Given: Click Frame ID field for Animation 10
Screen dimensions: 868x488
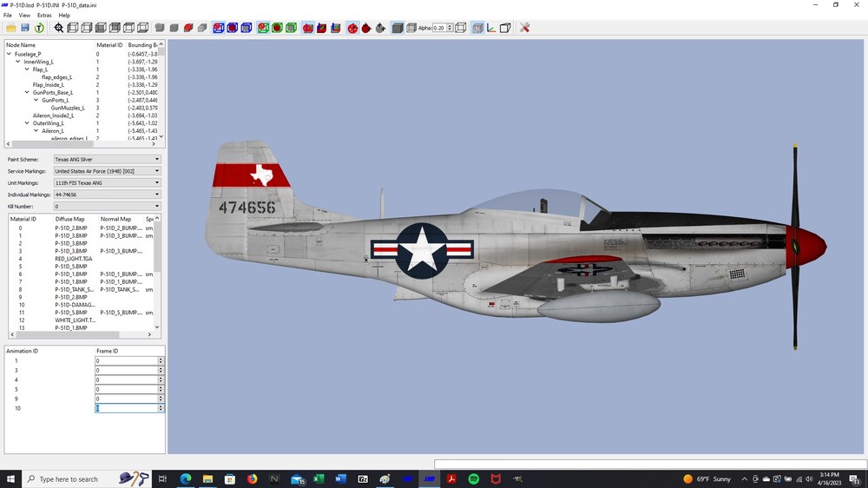Looking at the screenshot, I should pyautogui.click(x=127, y=408).
